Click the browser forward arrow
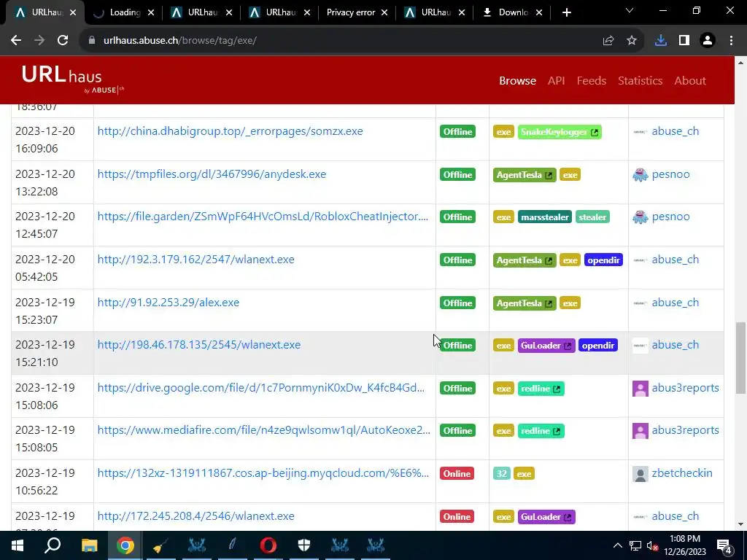747x560 pixels. click(x=39, y=41)
